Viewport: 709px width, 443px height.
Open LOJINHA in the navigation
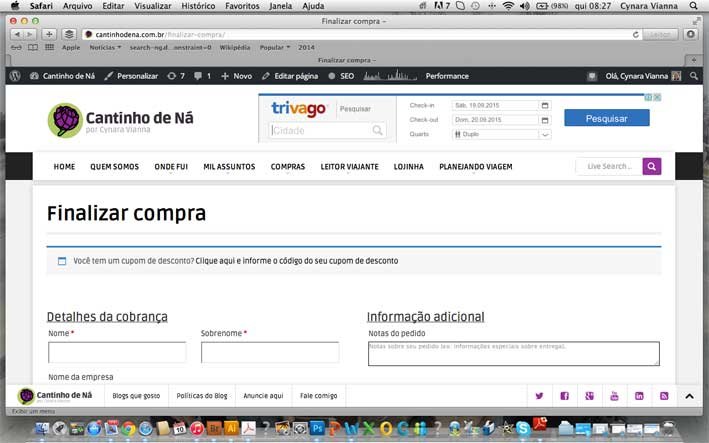(409, 167)
